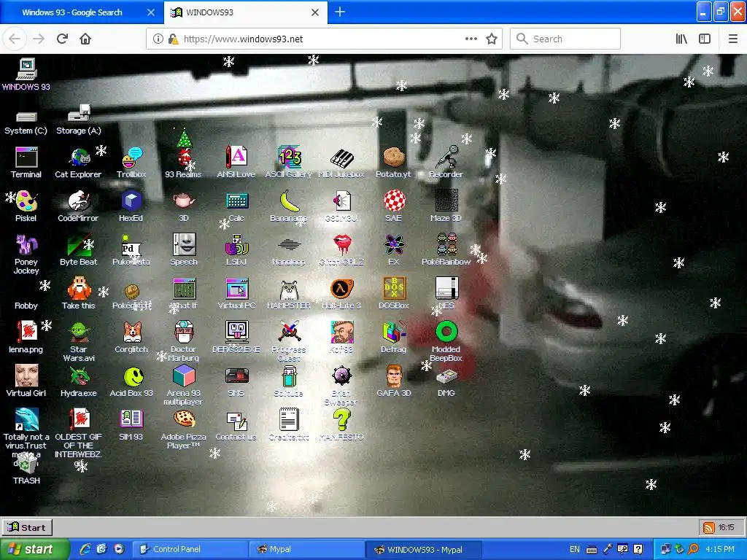This screenshot has width=747, height=560.
Task: Open the Windows 93 Start menu
Action: 27,527
